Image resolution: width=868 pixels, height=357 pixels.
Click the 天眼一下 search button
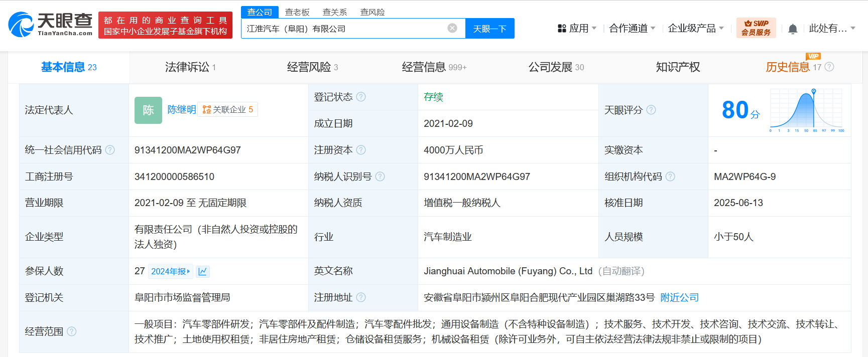(x=489, y=29)
